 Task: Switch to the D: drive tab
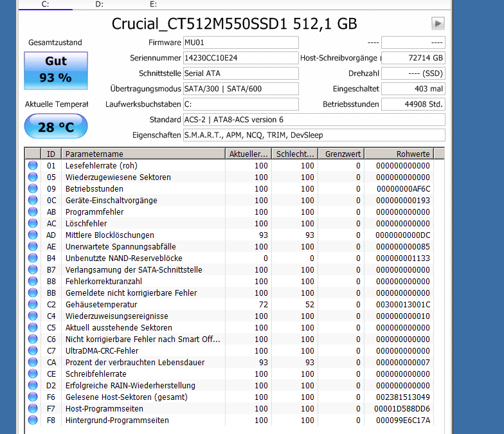pos(99,5)
